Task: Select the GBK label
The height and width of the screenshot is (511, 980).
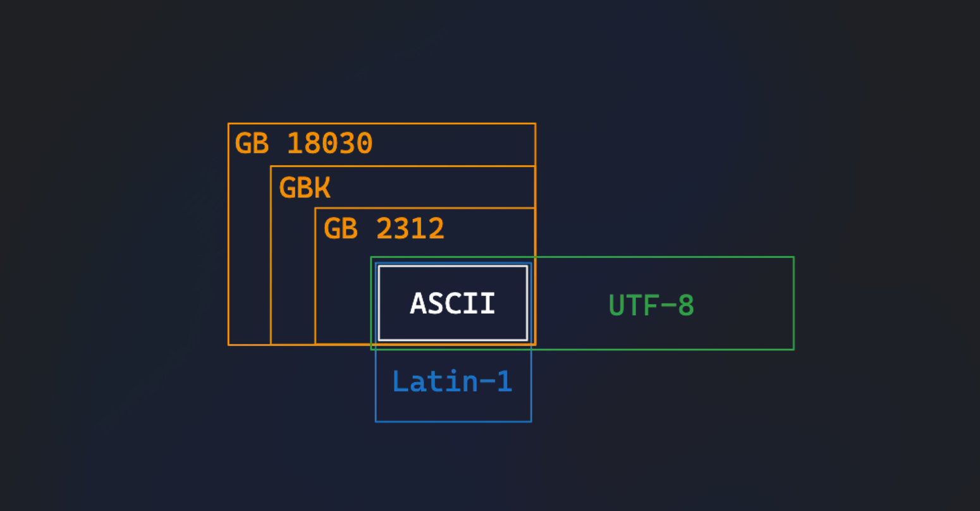Action: (x=305, y=188)
